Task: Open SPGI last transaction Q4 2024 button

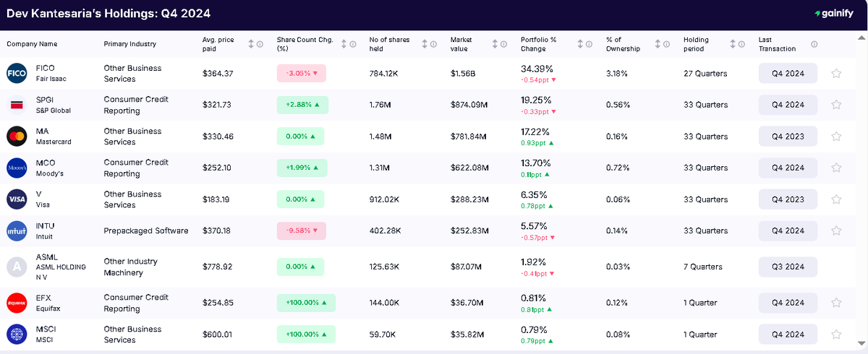Action: (788, 105)
